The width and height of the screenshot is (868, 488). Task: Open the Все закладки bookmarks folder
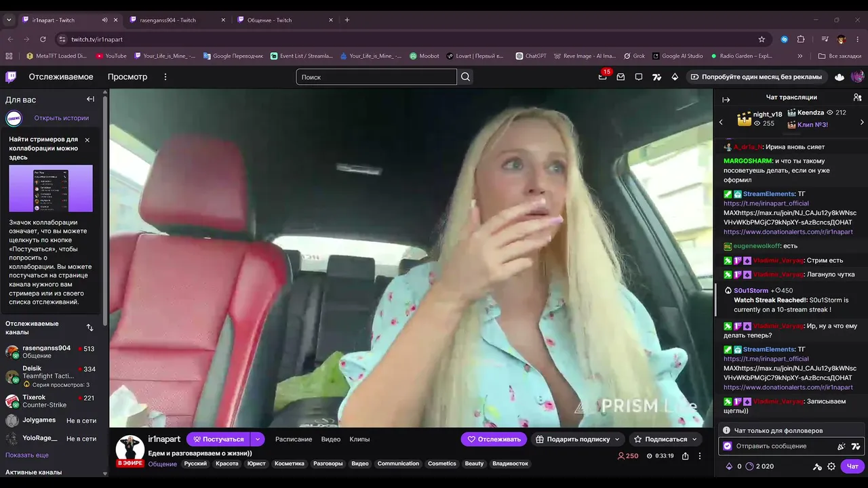pos(838,56)
